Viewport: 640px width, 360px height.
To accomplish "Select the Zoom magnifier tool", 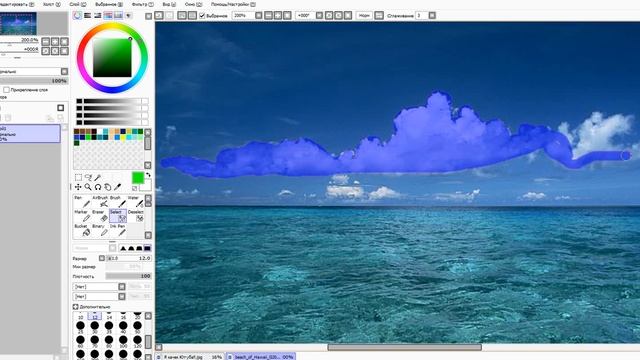I will coord(88,187).
